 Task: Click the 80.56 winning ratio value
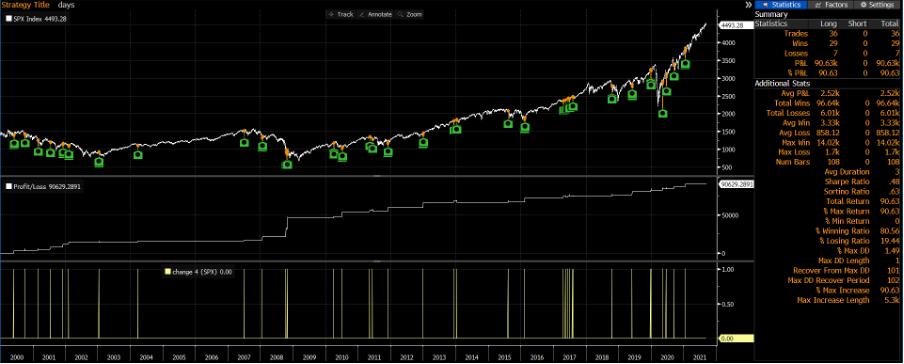click(891, 231)
